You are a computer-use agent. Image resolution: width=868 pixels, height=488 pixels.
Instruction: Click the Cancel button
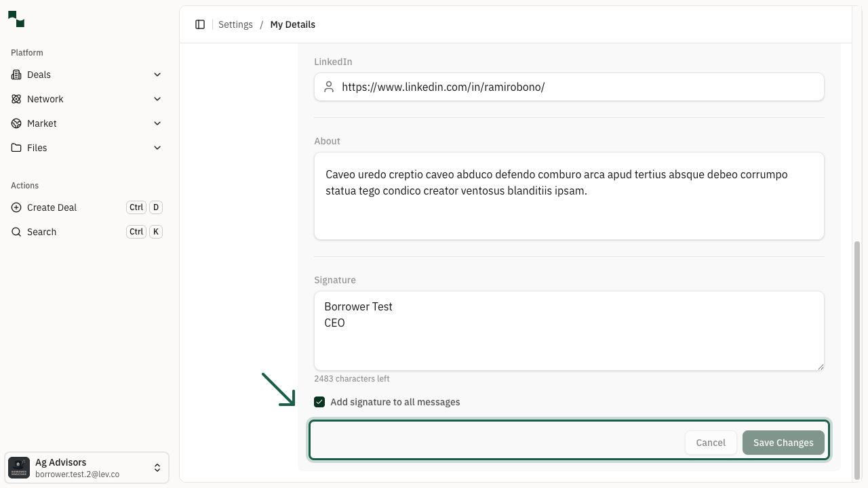click(x=711, y=443)
